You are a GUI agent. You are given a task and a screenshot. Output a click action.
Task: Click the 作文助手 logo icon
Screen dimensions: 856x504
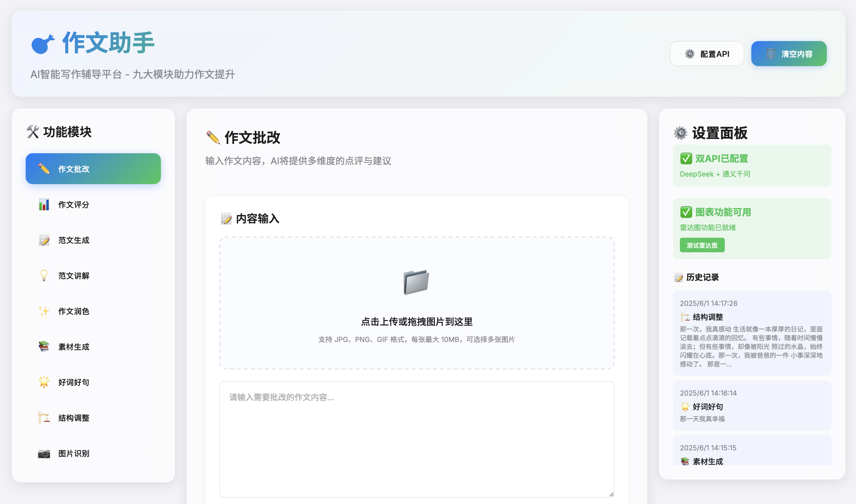[x=43, y=44]
